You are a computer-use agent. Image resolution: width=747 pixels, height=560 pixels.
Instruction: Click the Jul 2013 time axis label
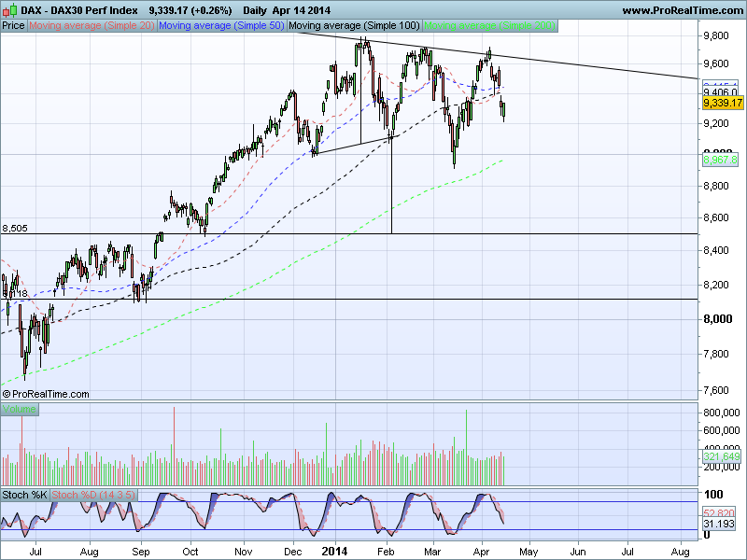point(35,552)
